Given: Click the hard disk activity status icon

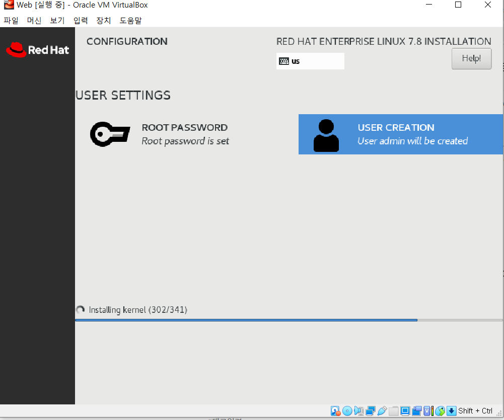Looking at the screenshot, I should (335, 410).
